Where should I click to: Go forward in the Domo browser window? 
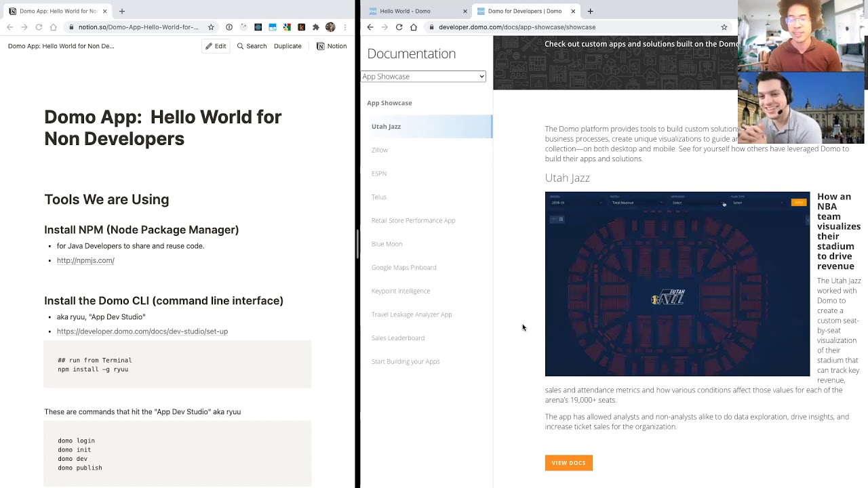[x=384, y=27]
